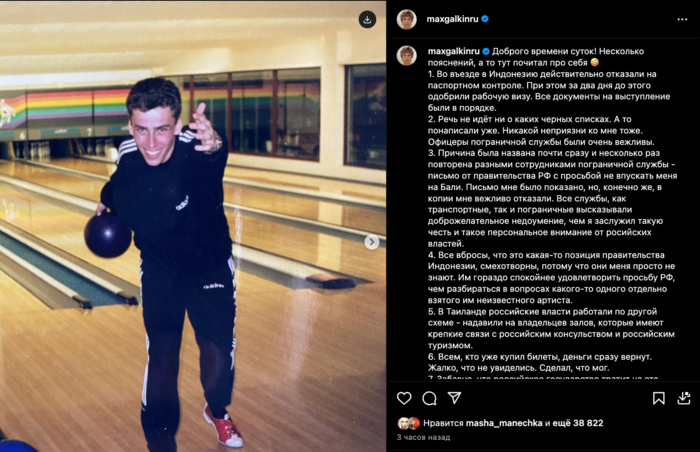Click verified badge next to header username
Viewport: 700px width, 452px height.
[x=485, y=19]
